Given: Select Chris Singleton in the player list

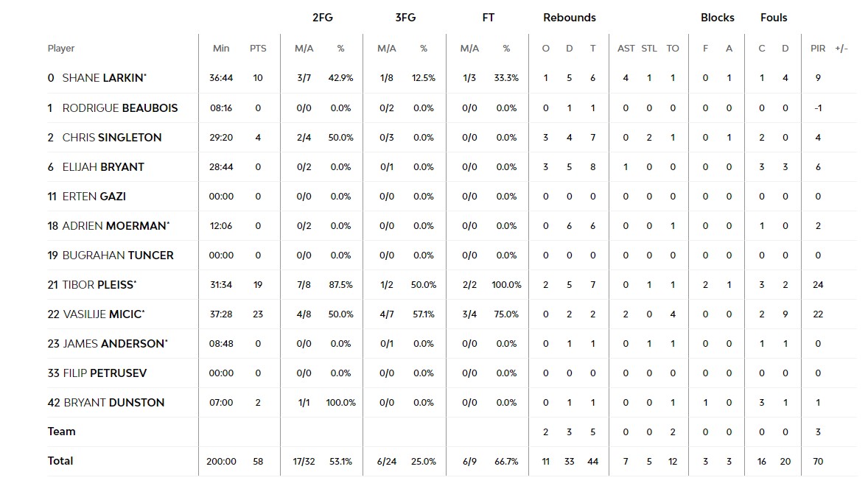Looking at the screenshot, I should (111, 138).
